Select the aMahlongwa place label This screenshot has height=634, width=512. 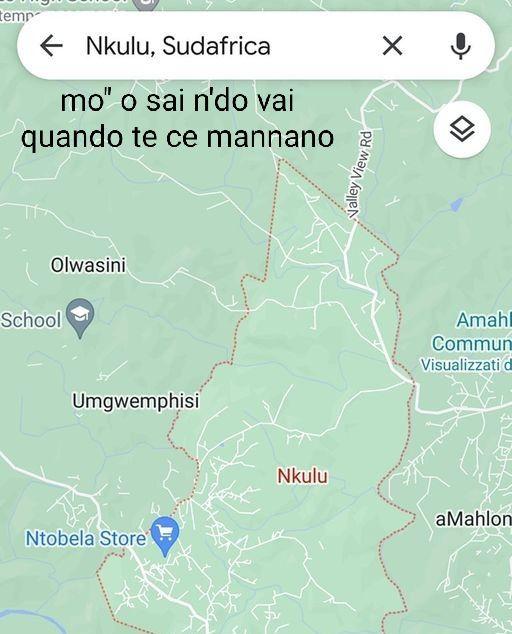pyautogui.click(x=473, y=519)
